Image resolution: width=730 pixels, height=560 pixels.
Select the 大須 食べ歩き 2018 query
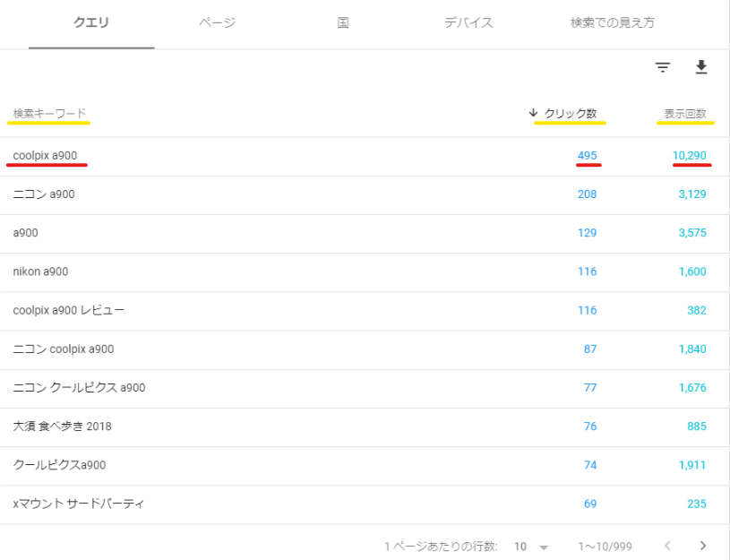coord(62,426)
